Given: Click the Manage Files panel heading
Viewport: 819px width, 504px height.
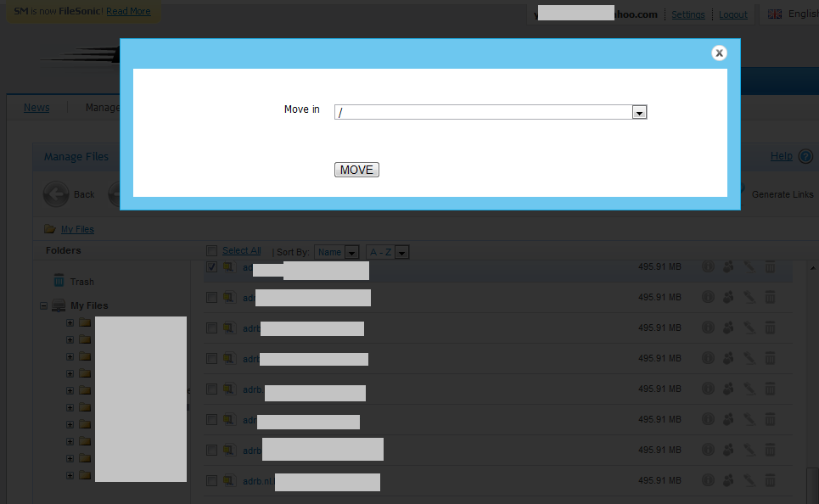Looking at the screenshot, I should coord(76,157).
